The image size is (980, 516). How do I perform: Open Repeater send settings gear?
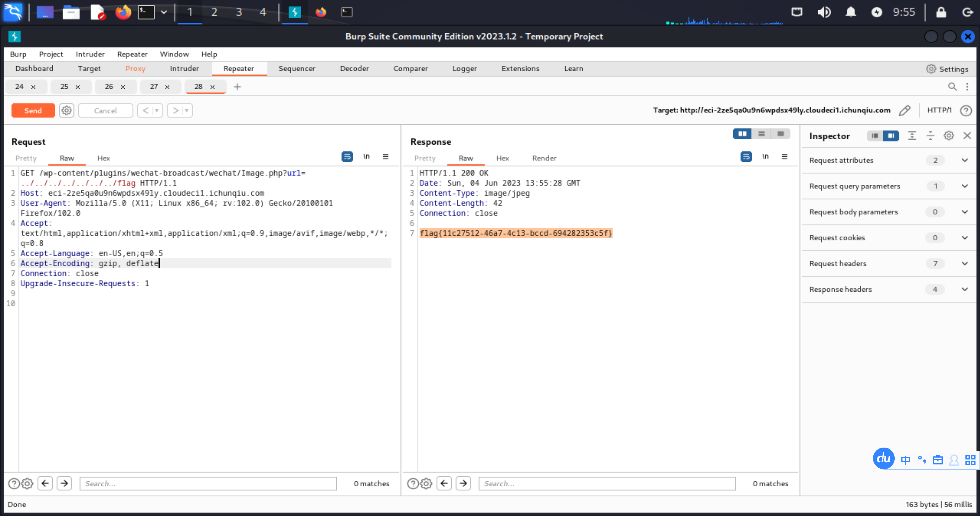click(x=66, y=110)
